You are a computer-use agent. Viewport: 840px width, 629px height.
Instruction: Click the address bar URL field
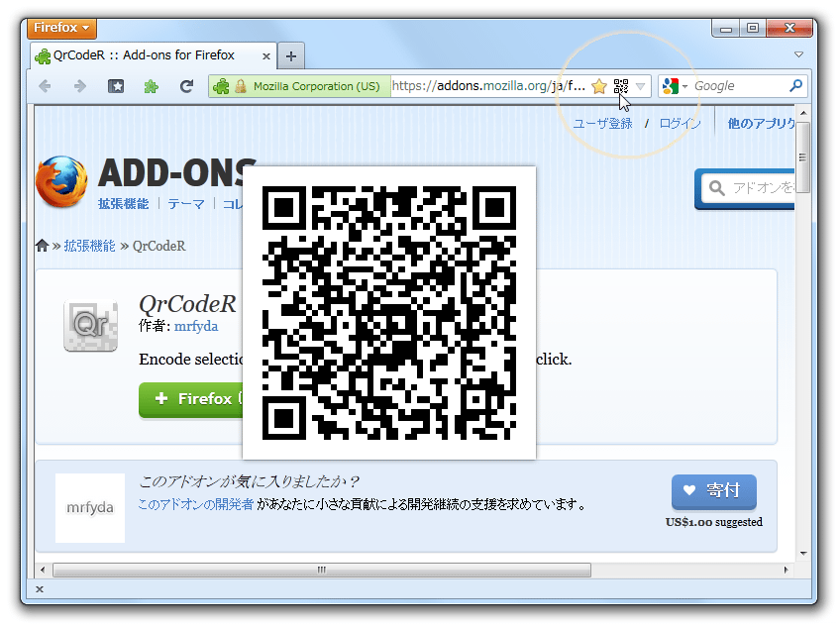click(488, 86)
